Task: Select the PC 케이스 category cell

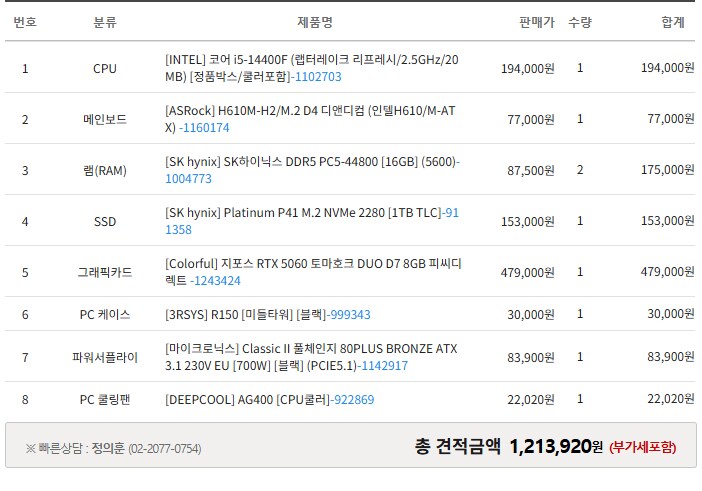Action: (x=105, y=315)
